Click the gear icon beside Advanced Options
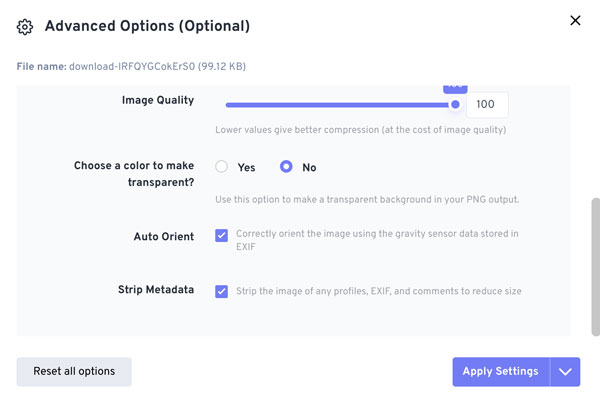 pyautogui.click(x=26, y=26)
